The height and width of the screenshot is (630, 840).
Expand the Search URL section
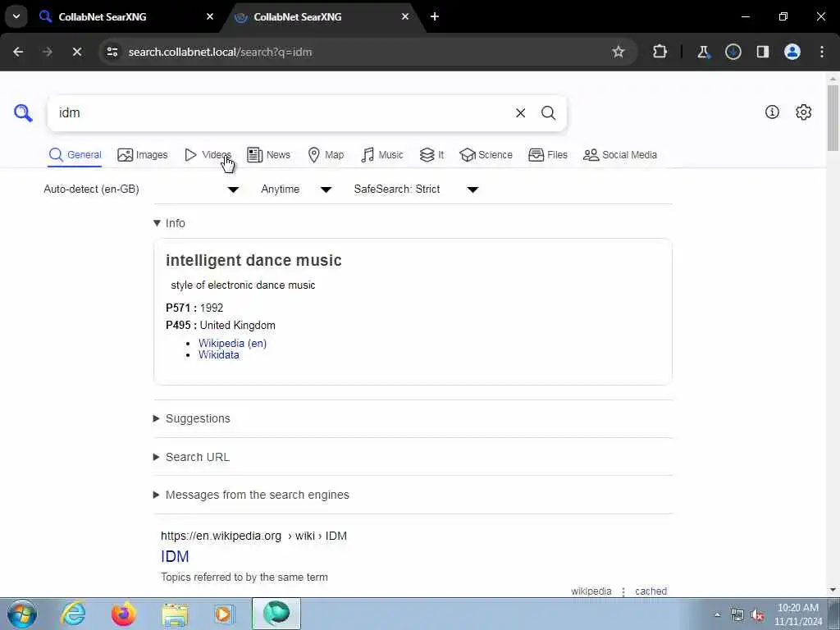[191, 457]
